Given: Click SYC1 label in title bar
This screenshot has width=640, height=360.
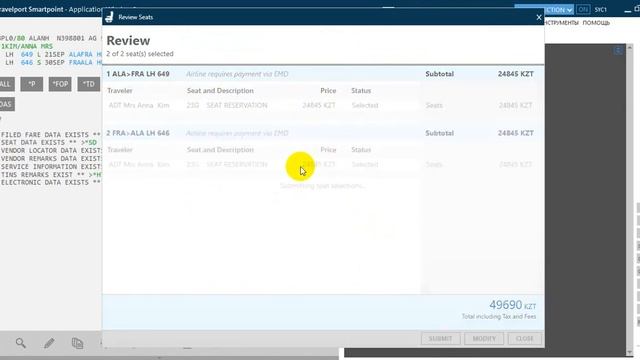Looking at the screenshot, I should (600, 9).
